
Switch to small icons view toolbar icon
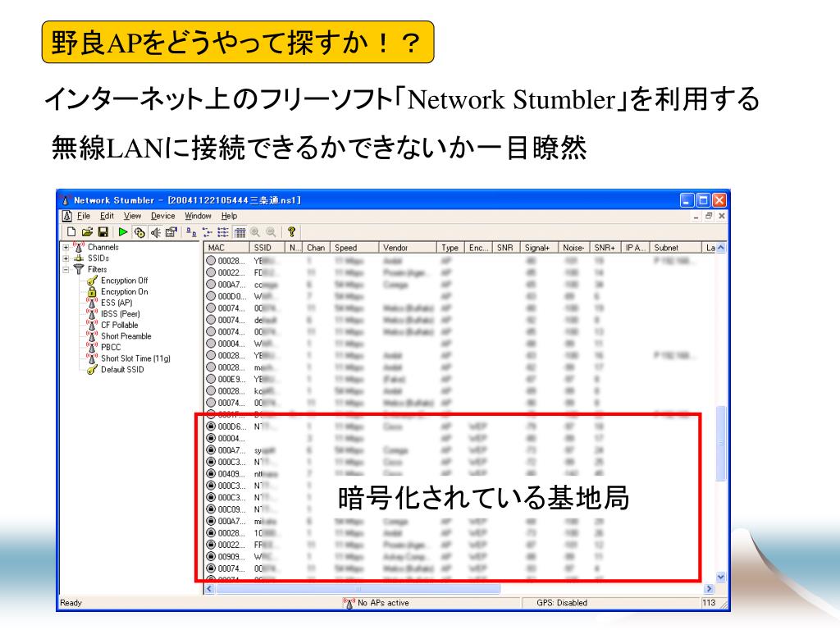[208, 232]
